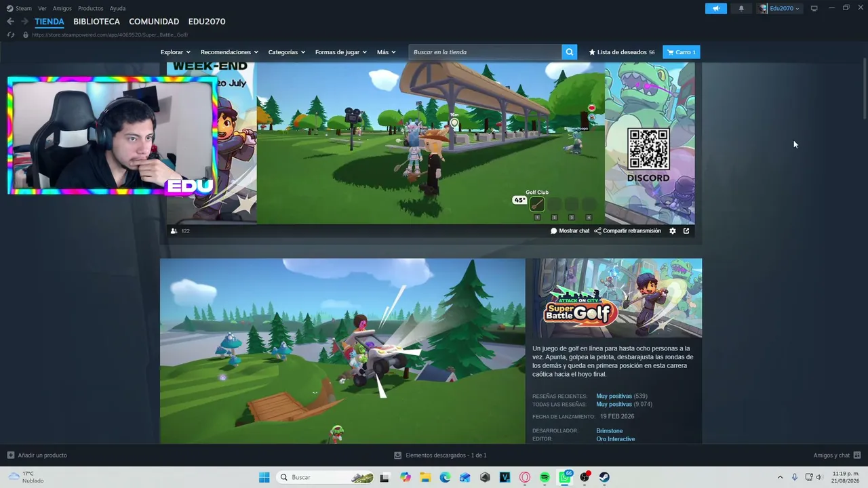Open the volume tray icon
The width and height of the screenshot is (868, 488).
(819, 477)
